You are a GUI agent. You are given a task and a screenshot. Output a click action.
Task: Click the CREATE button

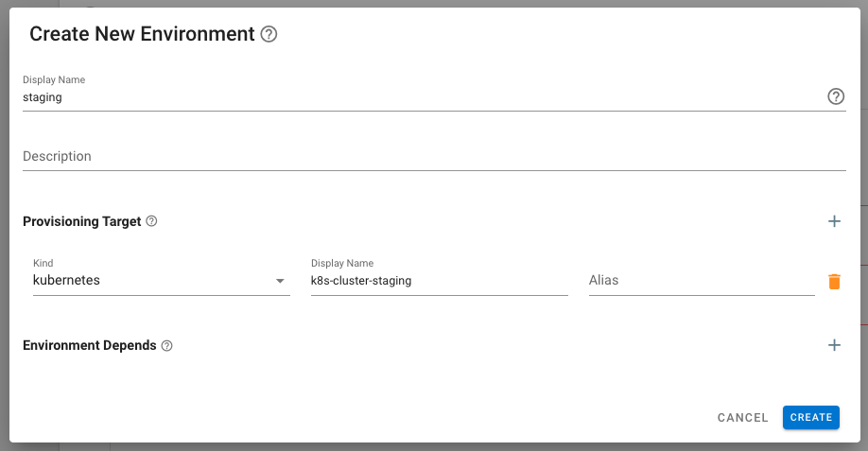tap(810, 417)
